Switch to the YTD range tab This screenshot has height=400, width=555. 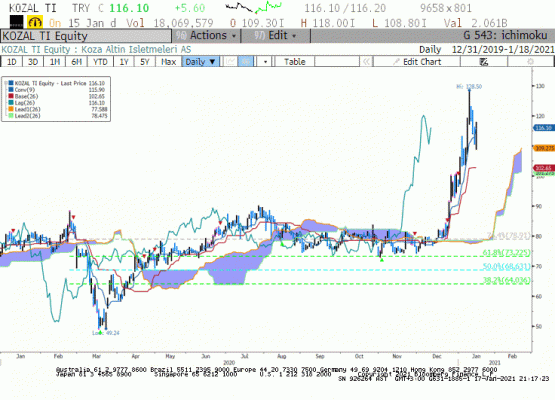(100, 62)
